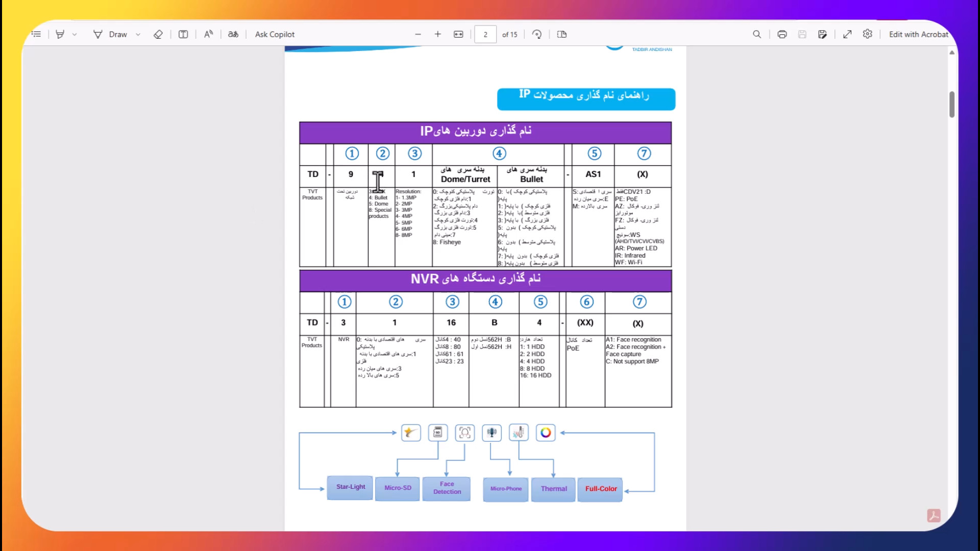
Task: Open the Translate tool
Action: click(233, 34)
